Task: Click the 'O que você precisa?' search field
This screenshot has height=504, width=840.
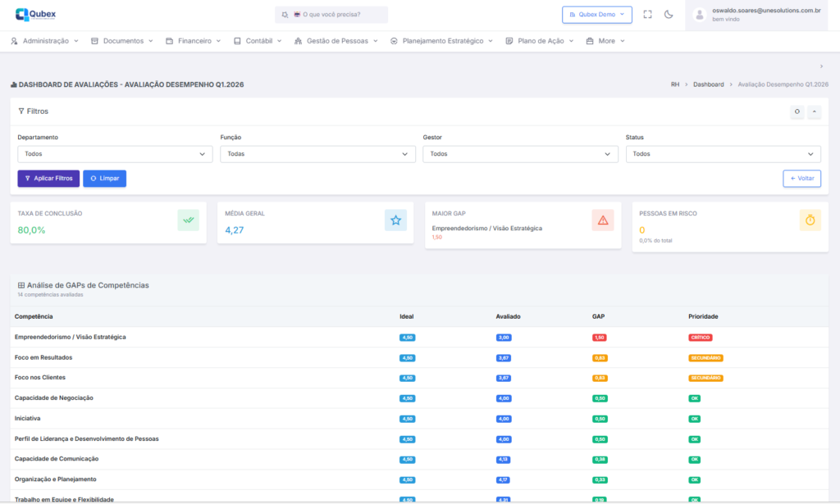Action: (331, 15)
